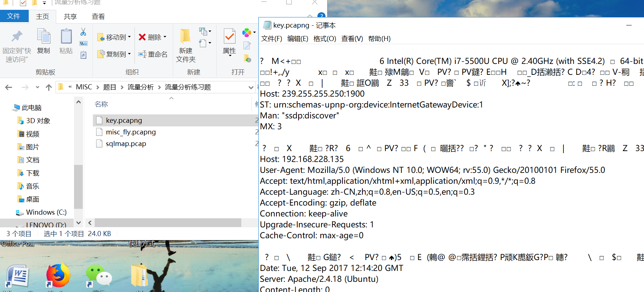
Task: Open Notepad Edit (编辑(E)) menu
Action: (298, 38)
